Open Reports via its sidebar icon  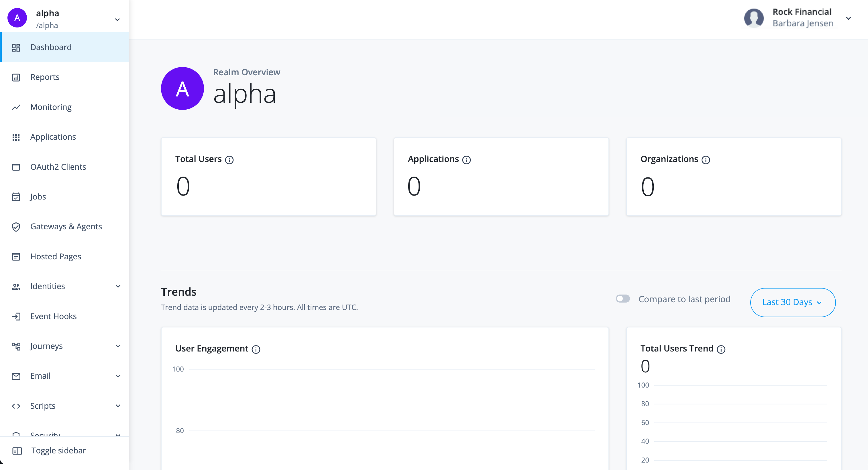click(x=16, y=77)
